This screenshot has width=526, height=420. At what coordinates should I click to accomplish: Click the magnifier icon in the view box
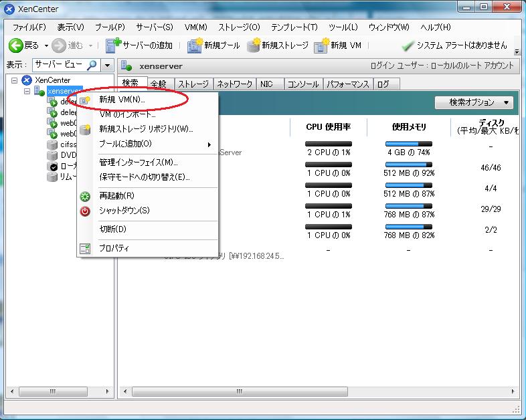[92, 65]
